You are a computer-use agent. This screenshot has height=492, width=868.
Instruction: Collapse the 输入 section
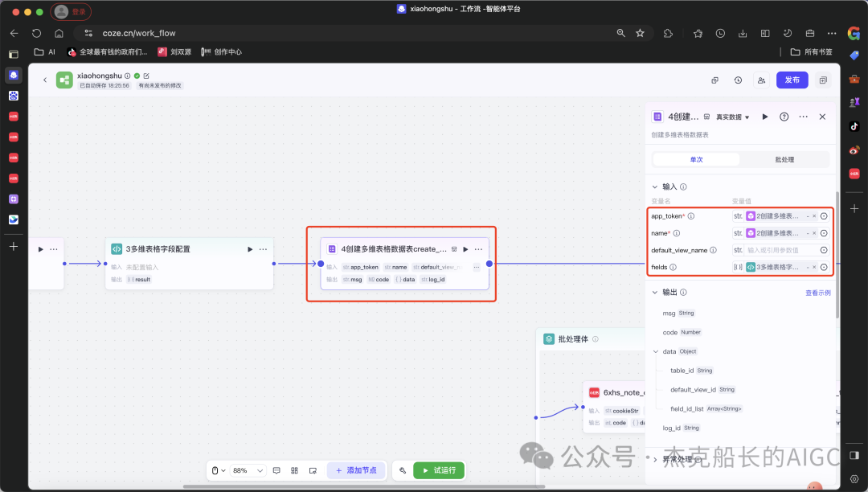[x=655, y=187]
